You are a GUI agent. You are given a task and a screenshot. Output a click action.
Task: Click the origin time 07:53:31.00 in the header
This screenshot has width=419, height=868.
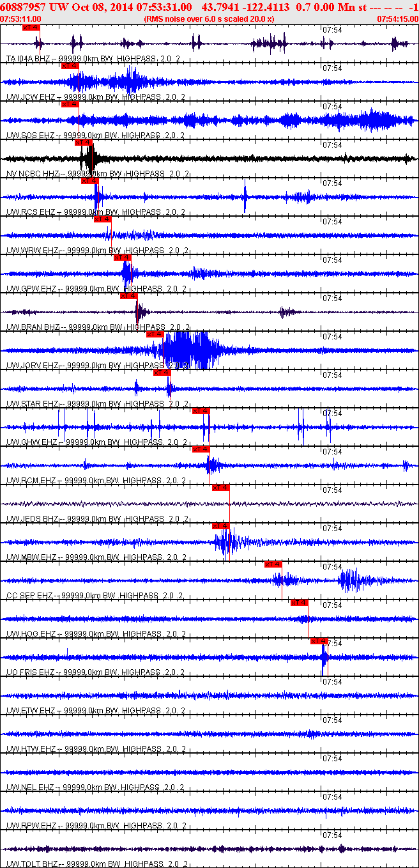point(162,6)
